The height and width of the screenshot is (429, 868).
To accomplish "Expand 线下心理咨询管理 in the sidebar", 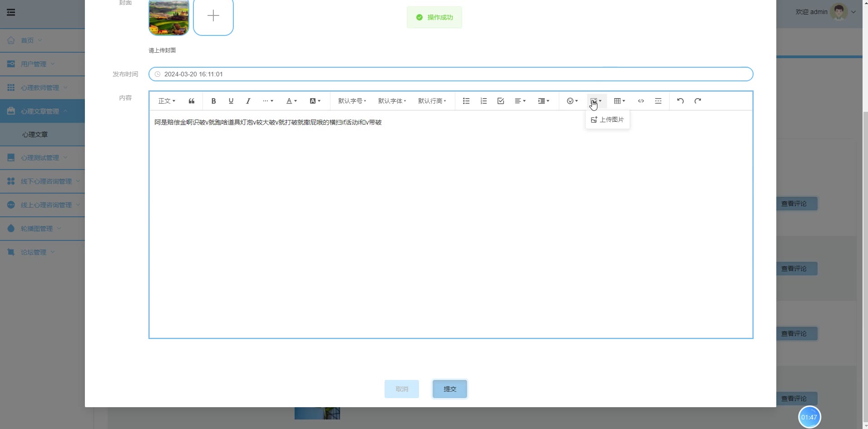I will (42, 181).
